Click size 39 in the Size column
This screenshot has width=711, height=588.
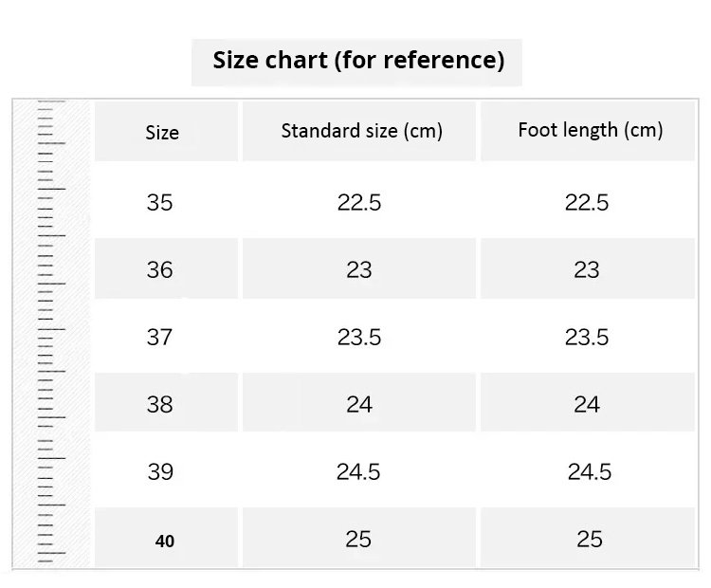160,471
